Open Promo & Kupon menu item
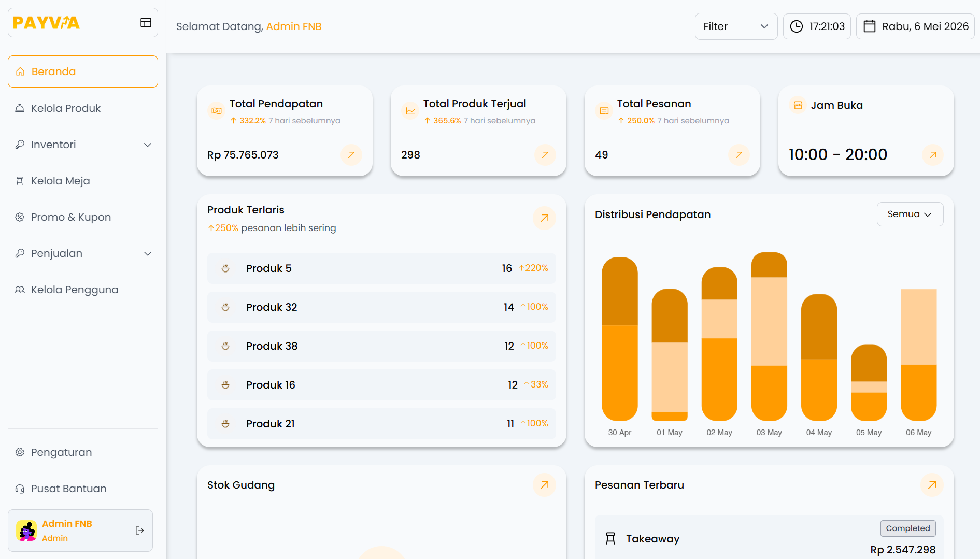Viewport: 980px width, 559px height. tap(83, 217)
